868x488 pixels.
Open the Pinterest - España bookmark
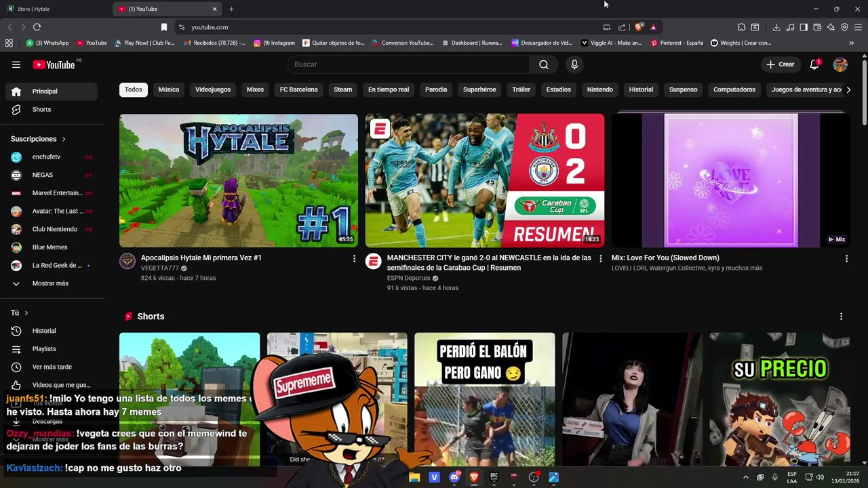tap(677, 43)
